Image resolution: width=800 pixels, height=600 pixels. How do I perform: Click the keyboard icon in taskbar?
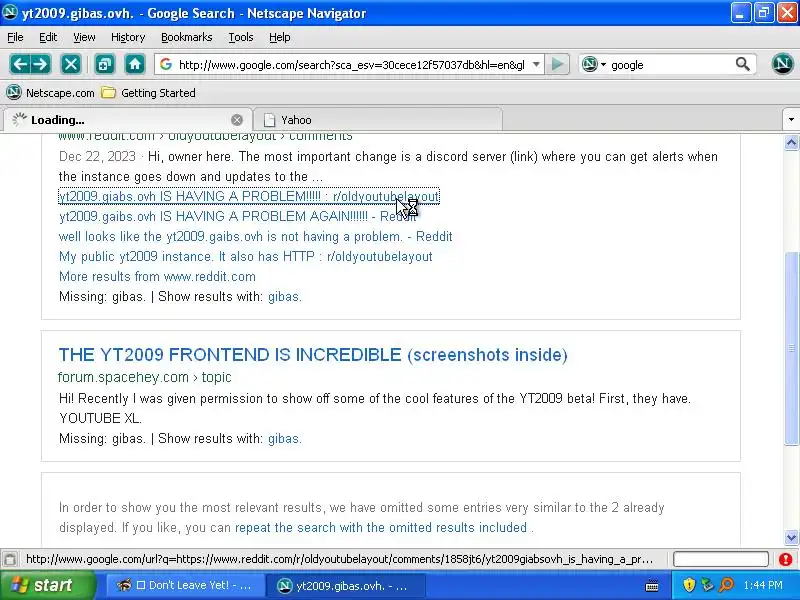[x=652, y=585]
